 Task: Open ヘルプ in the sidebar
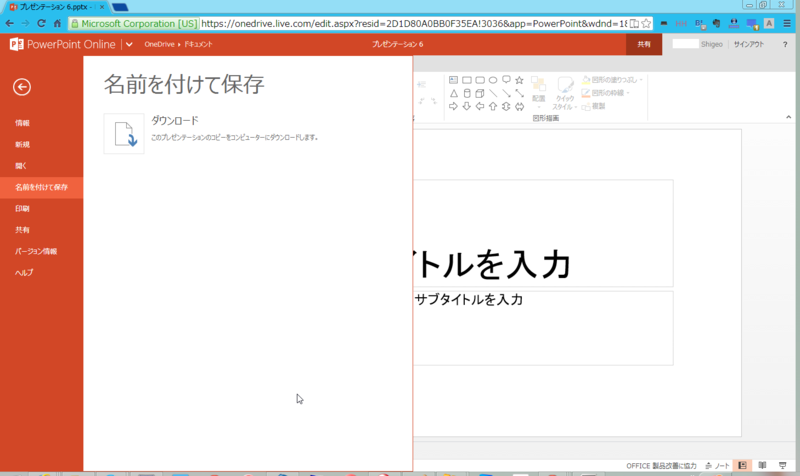(41, 273)
